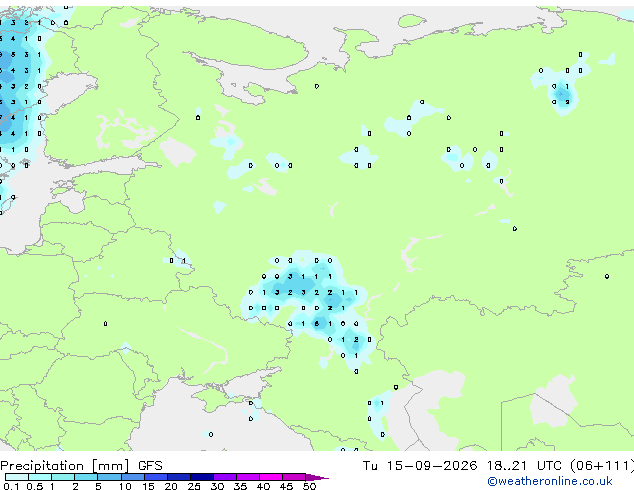Image resolution: width=634 pixels, height=490 pixels.
Task: Select the 10 to 15 mm blue swatch
Action: [x=133, y=477]
